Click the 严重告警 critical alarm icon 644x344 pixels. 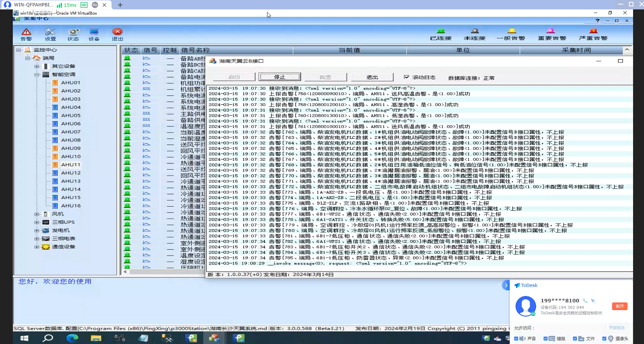[594, 31]
